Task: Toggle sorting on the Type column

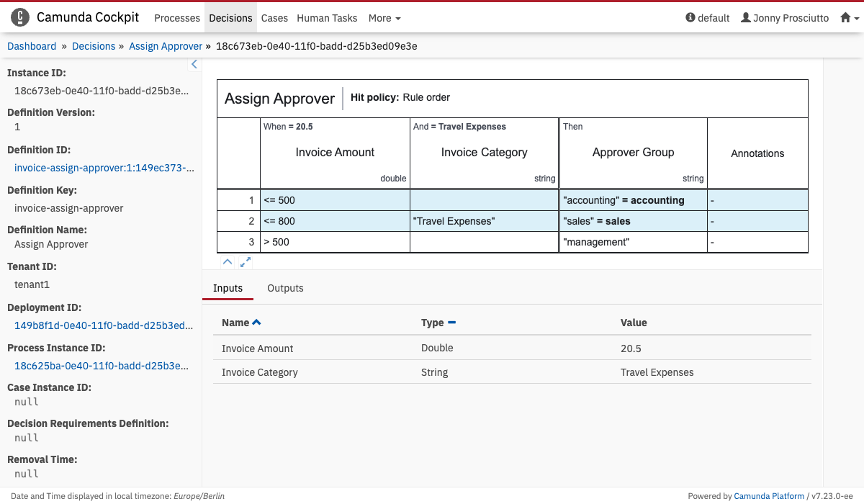Action: [x=451, y=323]
